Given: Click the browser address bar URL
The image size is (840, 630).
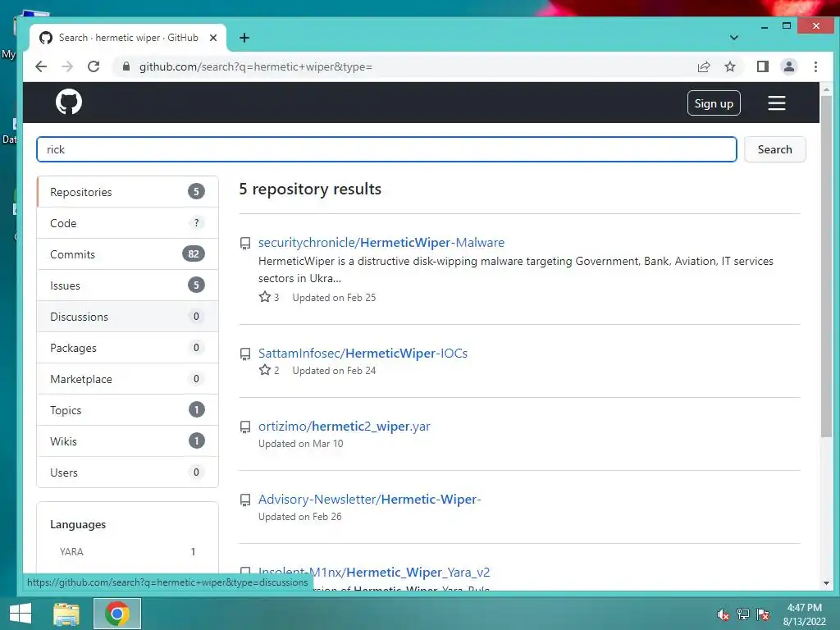Looking at the screenshot, I should tap(256, 66).
